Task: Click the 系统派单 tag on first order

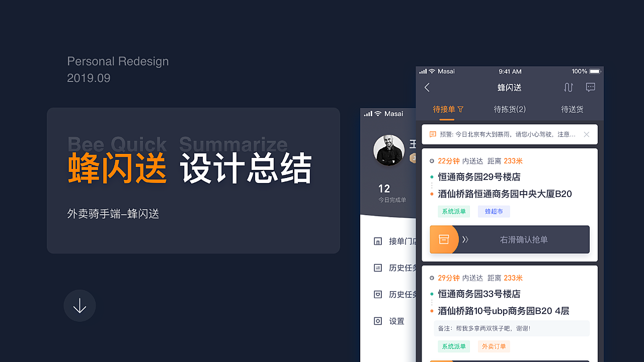Action: point(454,212)
